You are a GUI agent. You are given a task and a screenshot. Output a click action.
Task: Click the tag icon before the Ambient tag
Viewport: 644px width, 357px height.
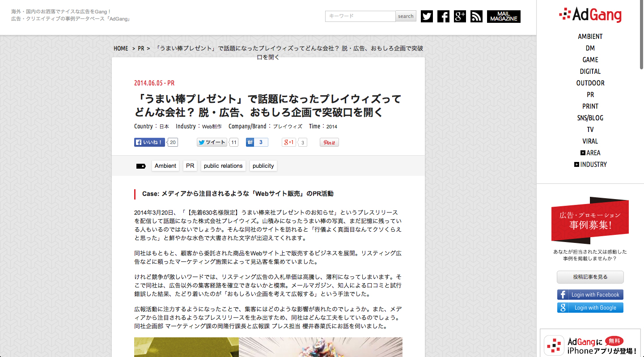click(141, 166)
